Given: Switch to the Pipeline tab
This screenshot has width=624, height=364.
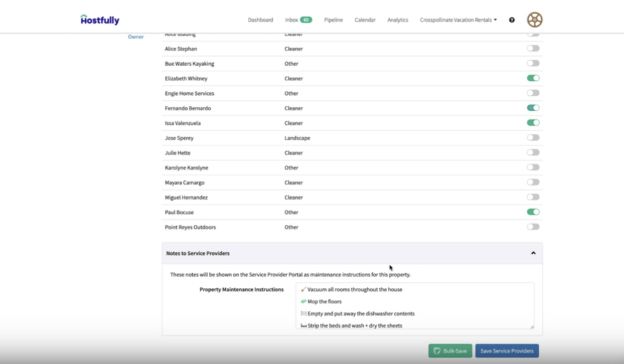Looking at the screenshot, I should (333, 20).
